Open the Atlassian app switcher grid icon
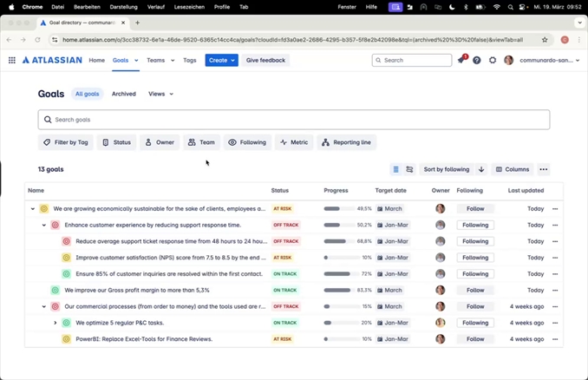Screen dimensions: 588x380 point(12,61)
